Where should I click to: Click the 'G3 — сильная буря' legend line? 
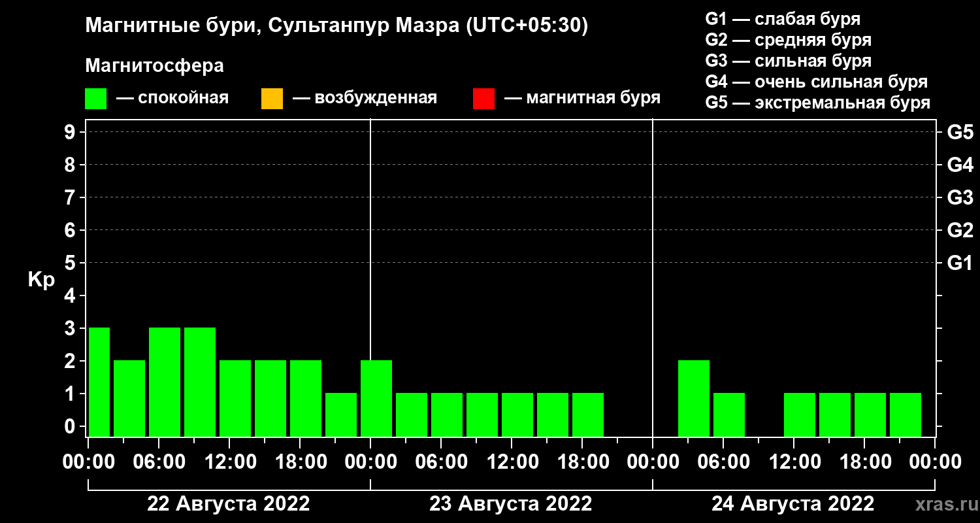tap(789, 61)
